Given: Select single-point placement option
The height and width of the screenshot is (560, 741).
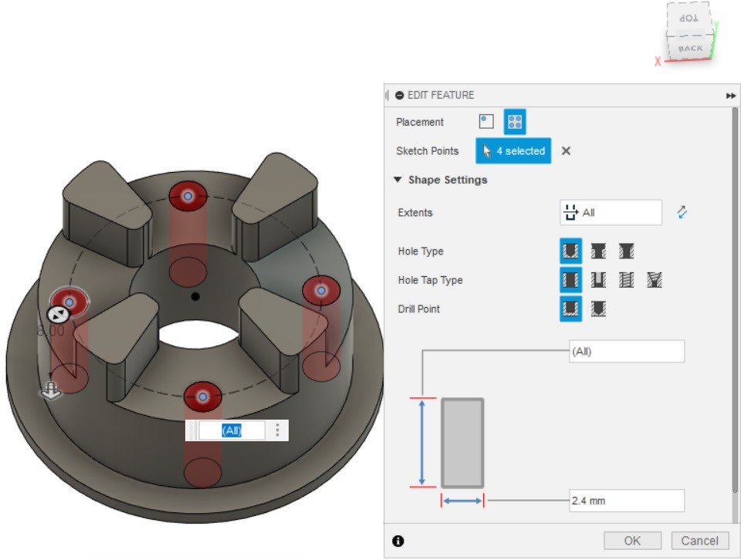Looking at the screenshot, I should [486, 122].
